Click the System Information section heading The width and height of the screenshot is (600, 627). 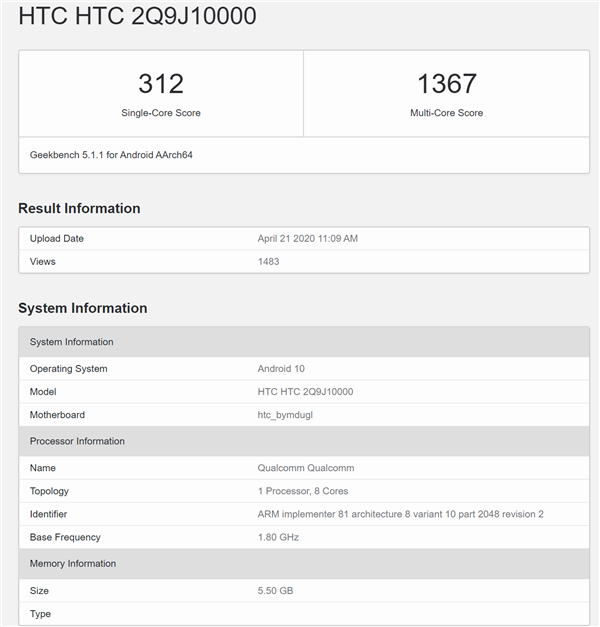83,308
